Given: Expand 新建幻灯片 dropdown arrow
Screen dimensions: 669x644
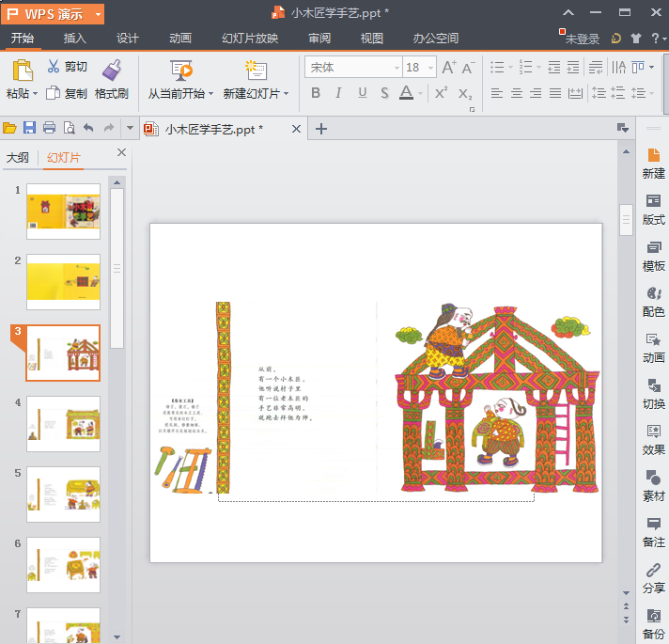Looking at the screenshot, I should (286, 93).
